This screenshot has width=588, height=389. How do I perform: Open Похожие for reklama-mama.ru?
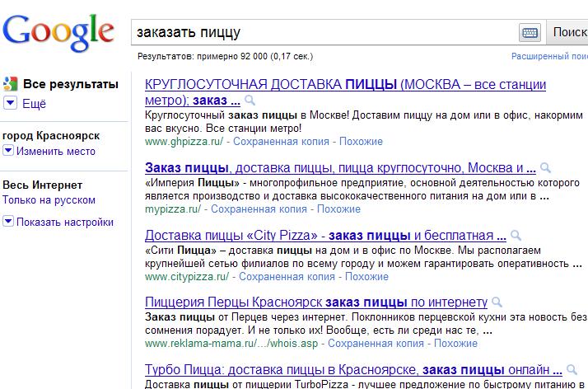pyautogui.click(x=455, y=343)
